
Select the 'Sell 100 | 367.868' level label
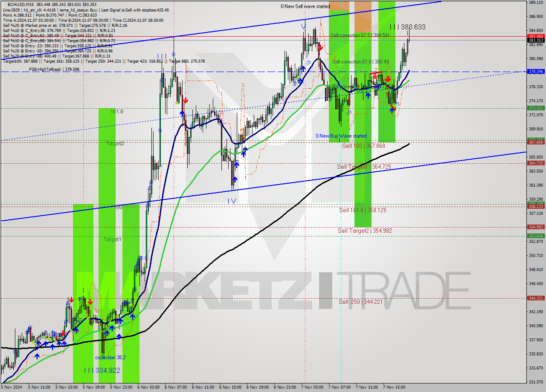pyautogui.click(x=363, y=146)
